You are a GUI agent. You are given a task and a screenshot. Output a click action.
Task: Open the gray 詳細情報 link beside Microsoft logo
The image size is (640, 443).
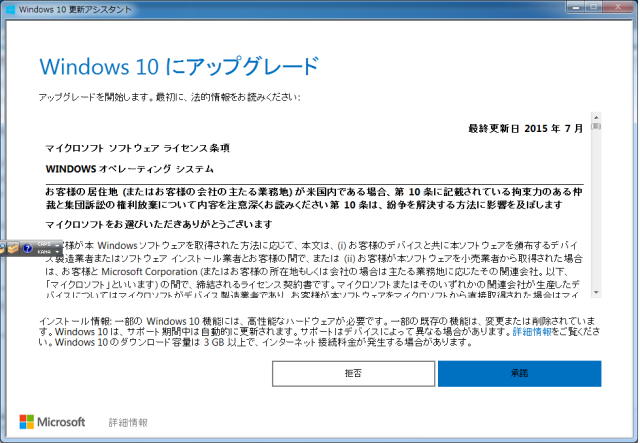click(128, 423)
